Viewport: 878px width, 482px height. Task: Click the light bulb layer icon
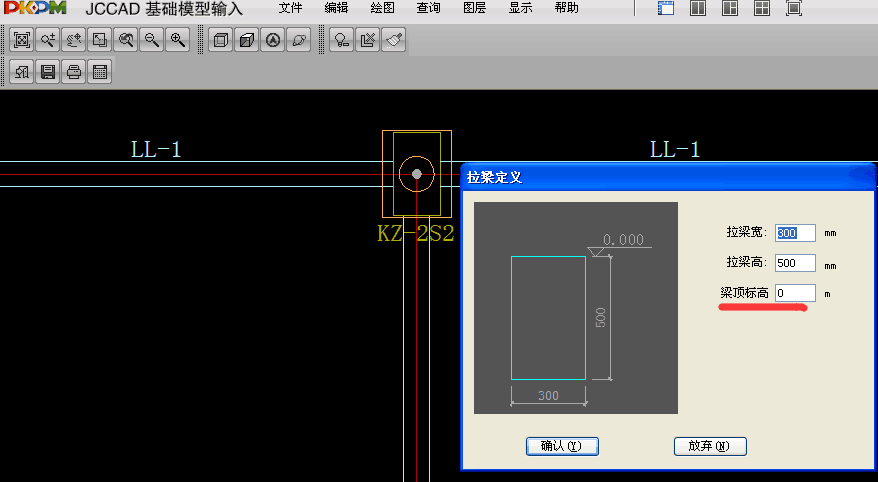(x=342, y=40)
